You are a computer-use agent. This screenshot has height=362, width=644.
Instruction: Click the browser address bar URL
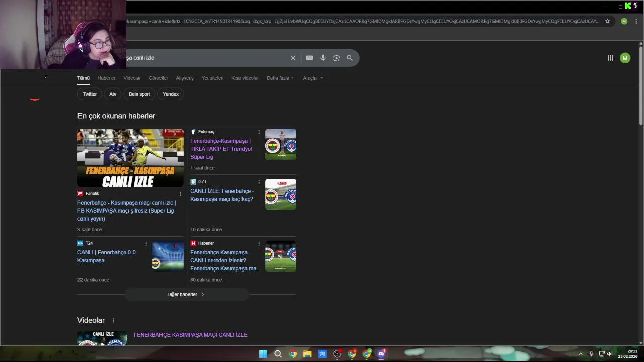[x=362, y=21]
